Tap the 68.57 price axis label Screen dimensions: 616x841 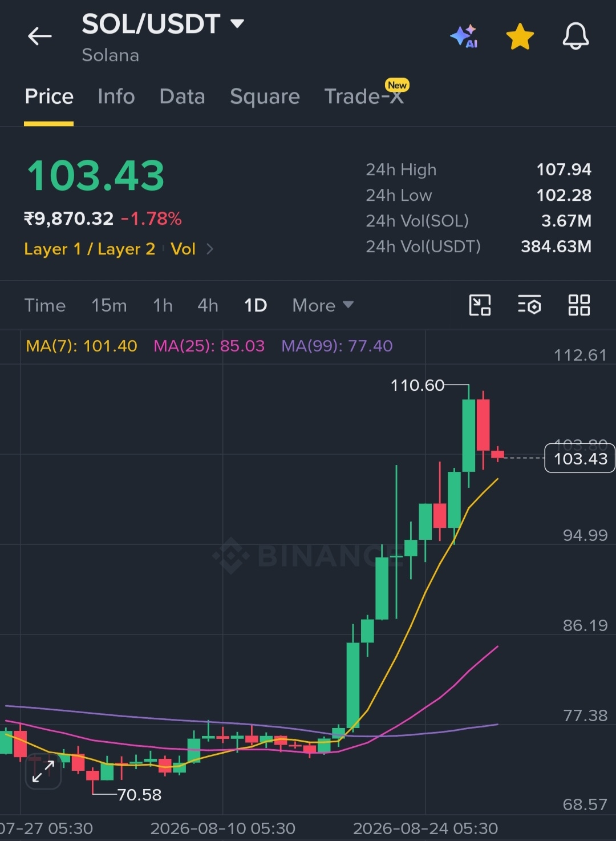[x=585, y=804]
